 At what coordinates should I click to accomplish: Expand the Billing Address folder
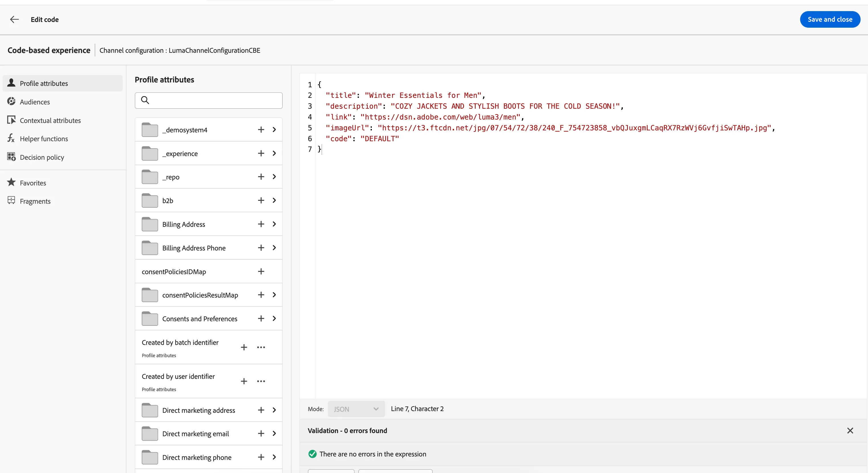pos(274,224)
